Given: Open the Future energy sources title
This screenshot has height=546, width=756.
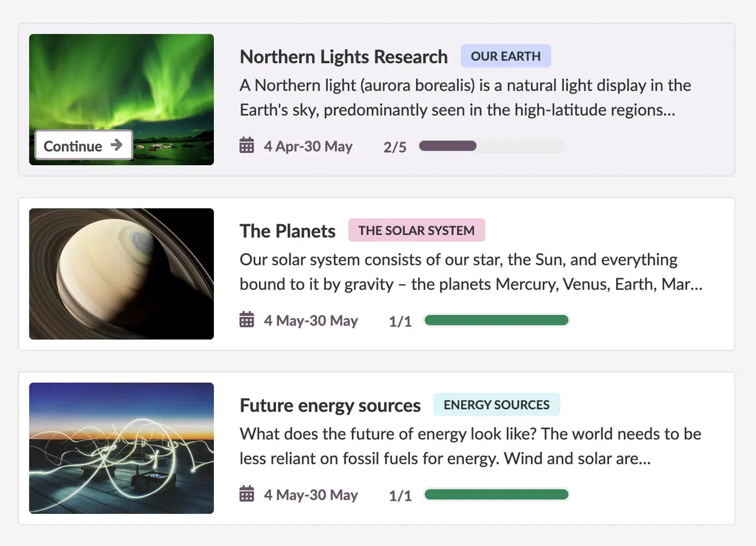Looking at the screenshot, I should click(330, 406).
